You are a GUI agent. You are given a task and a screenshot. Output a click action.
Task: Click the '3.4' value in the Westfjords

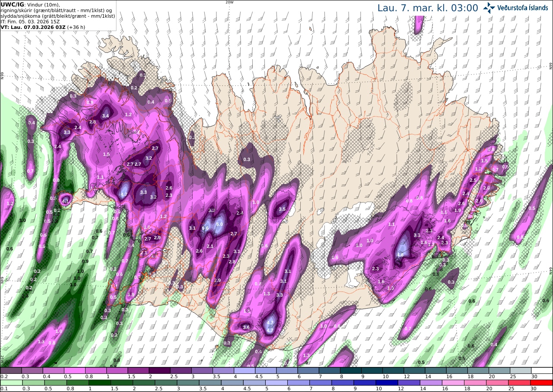tap(105, 116)
